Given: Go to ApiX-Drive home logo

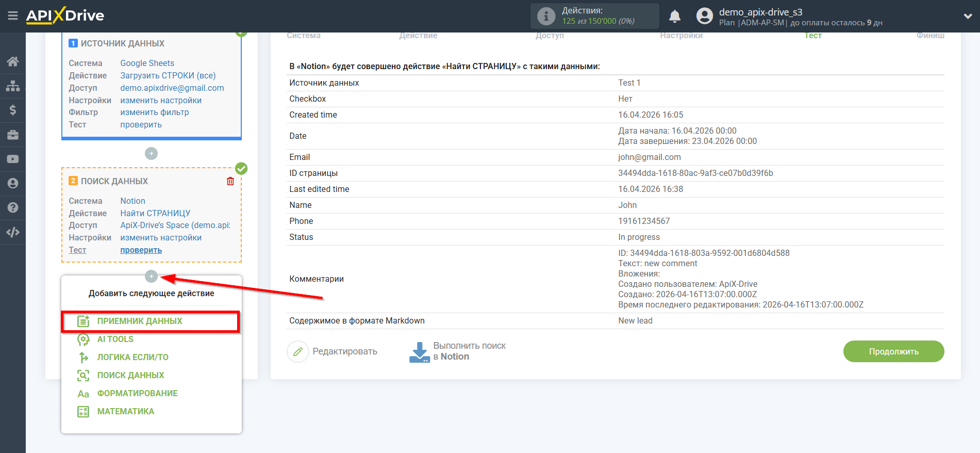Looking at the screenshot, I should click(x=65, y=15).
